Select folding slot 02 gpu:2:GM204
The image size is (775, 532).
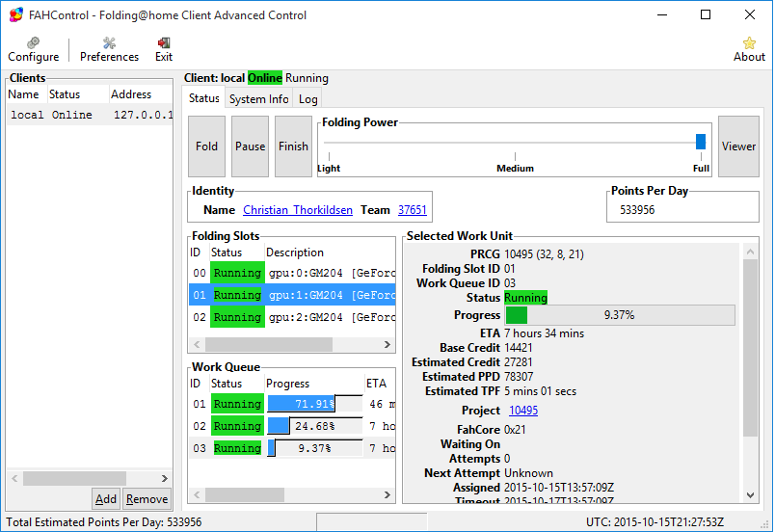point(292,317)
